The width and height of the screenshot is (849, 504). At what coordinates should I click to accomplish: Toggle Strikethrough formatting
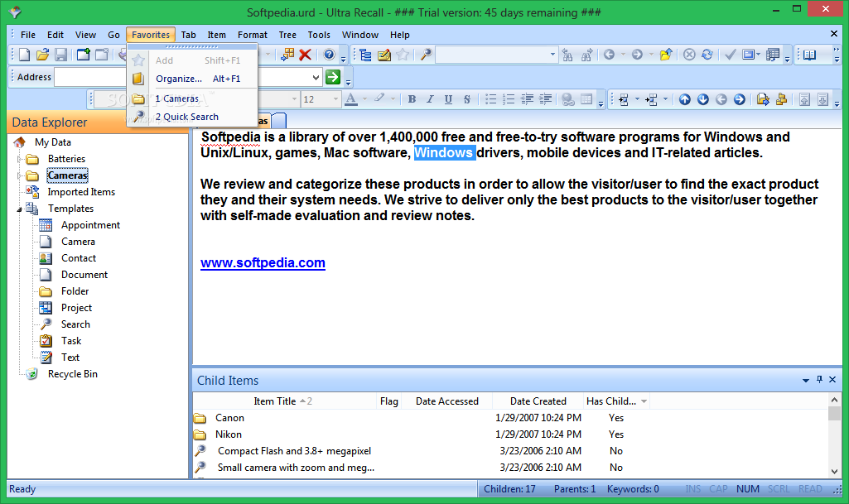tap(466, 99)
